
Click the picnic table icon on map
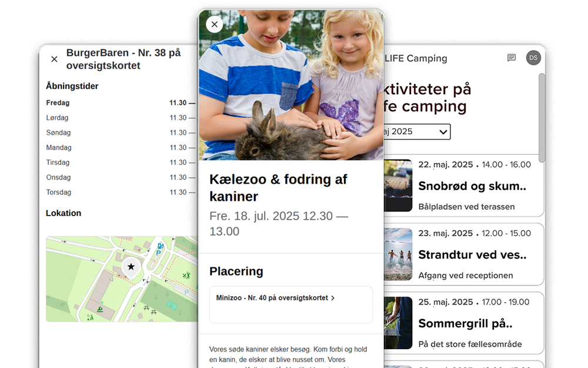click(146, 308)
